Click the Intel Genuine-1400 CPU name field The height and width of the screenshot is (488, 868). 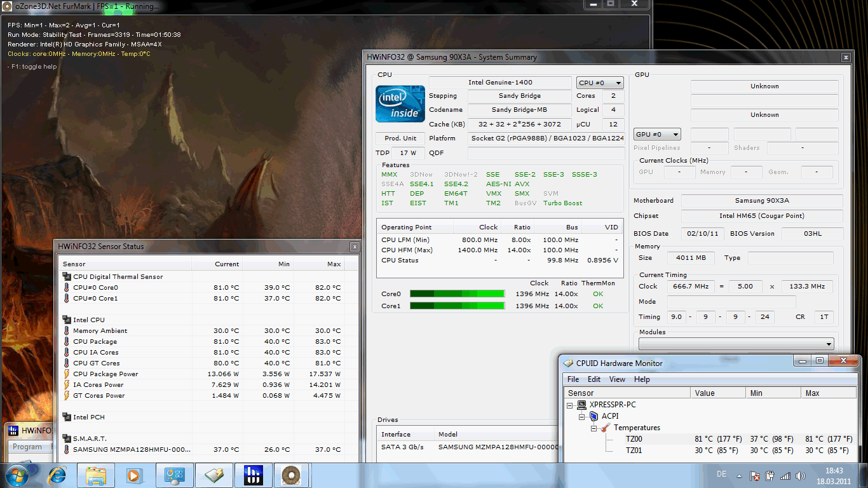pos(501,83)
